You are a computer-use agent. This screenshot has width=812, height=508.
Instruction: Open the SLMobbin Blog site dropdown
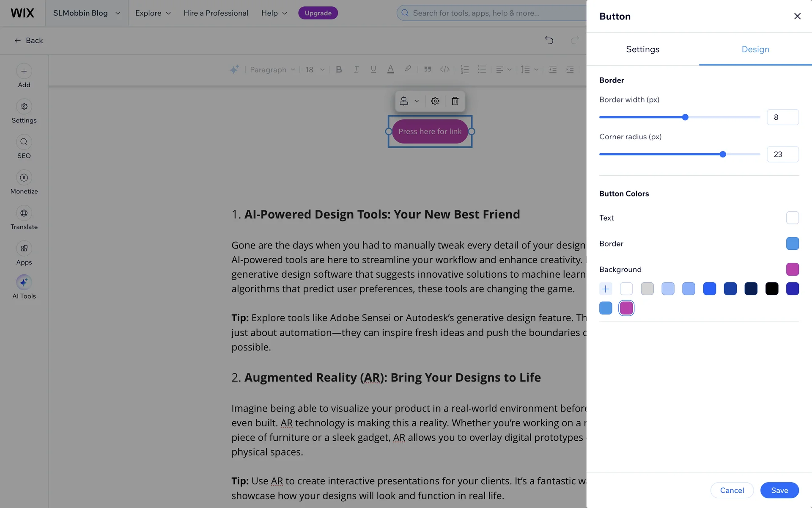[87, 13]
